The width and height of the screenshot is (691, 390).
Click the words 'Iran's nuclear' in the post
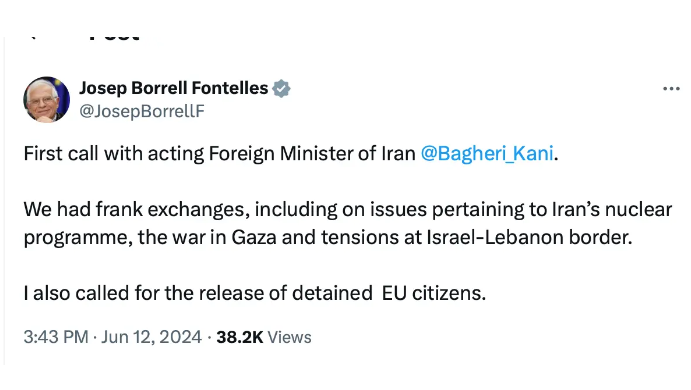(612, 210)
